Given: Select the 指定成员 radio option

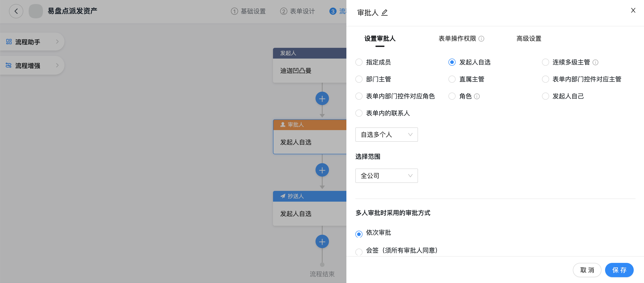Looking at the screenshot, I should point(359,62).
